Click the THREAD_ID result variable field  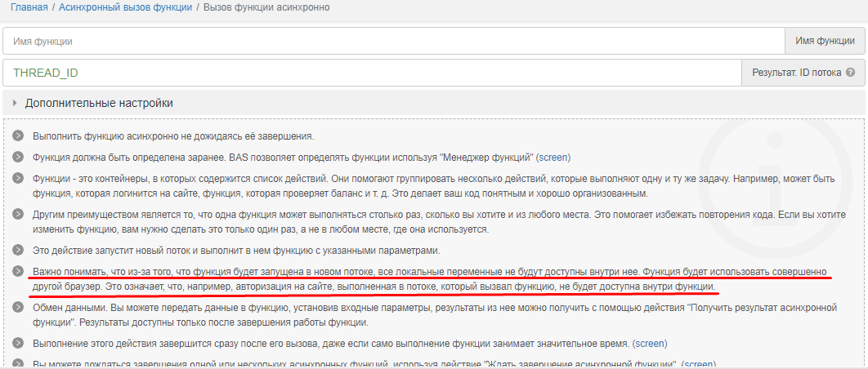(x=371, y=73)
